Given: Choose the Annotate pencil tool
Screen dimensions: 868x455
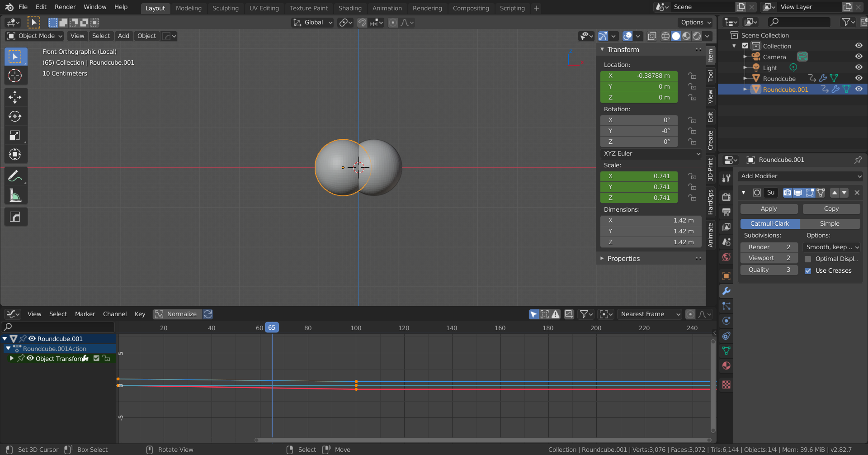Looking at the screenshot, I should (x=15, y=176).
